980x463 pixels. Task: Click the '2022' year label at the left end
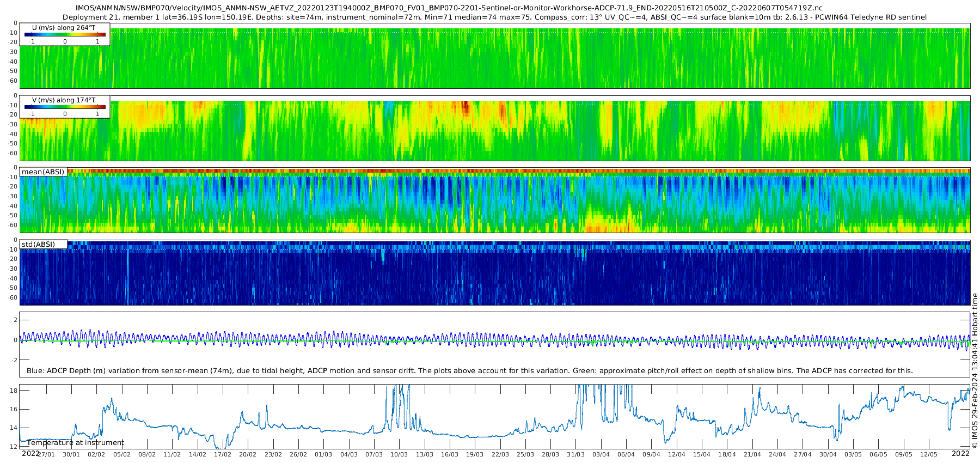coord(30,453)
